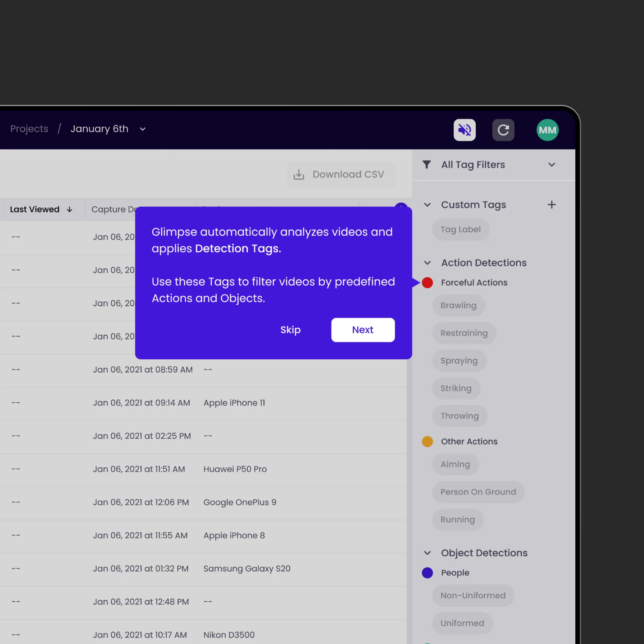Toggle the Tag Label custom tag
The image size is (644, 644).
pyautogui.click(x=461, y=229)
